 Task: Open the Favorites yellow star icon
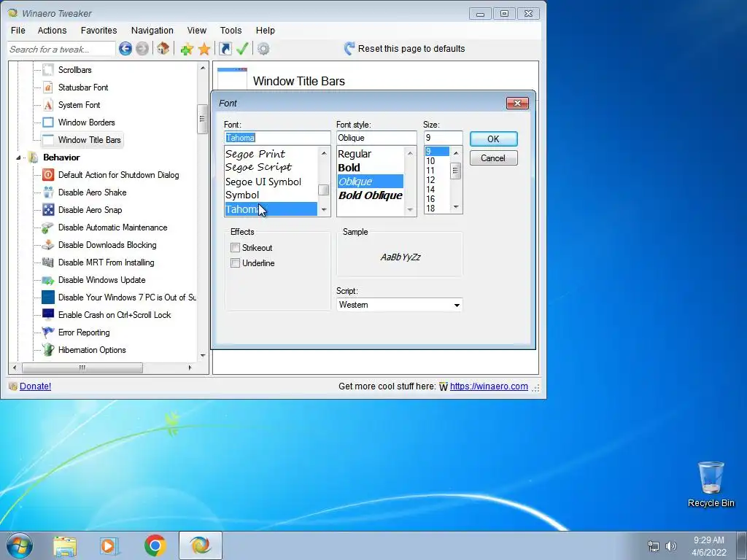[x=204, y=49]
